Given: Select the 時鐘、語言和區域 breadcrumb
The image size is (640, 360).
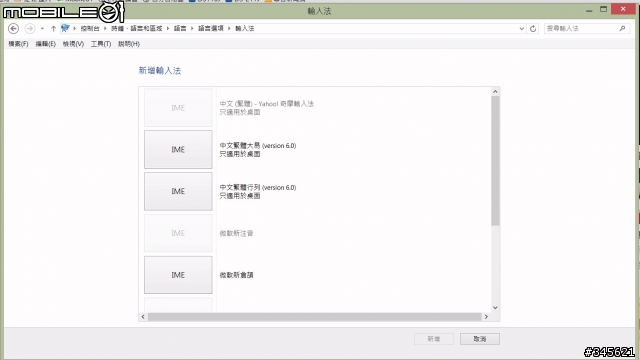Looking at the screenshot, I should click(137, 29).
